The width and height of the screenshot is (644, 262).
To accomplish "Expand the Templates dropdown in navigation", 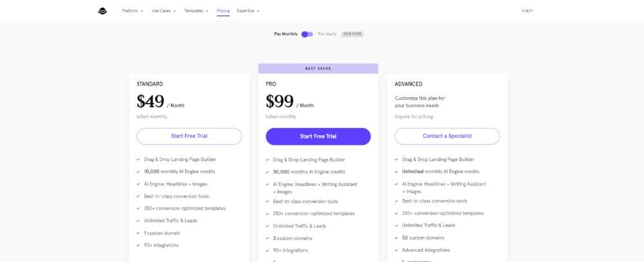I will tap(196, 11).
